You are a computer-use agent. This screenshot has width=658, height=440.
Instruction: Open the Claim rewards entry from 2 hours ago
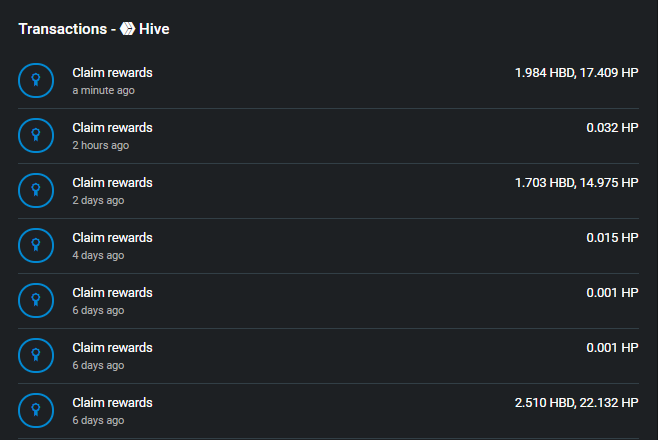tap(328, 136)
